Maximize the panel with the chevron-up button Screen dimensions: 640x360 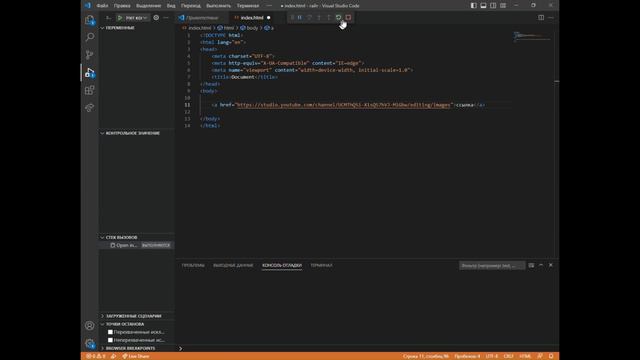(541, 265)
